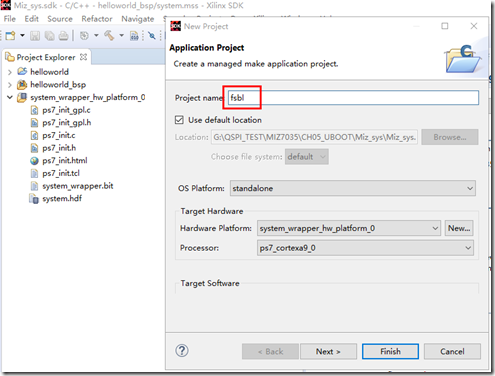The width and height of the screenshot is (495, 376).
Task: Click the Next button
Action: pyautogui.click(x=328, y=352)
